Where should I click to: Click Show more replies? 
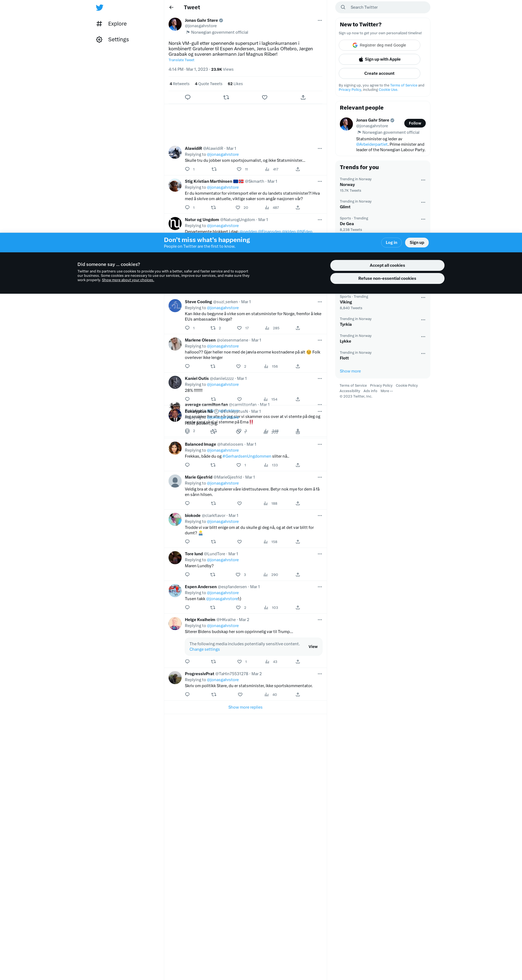[x=245, y=708]
